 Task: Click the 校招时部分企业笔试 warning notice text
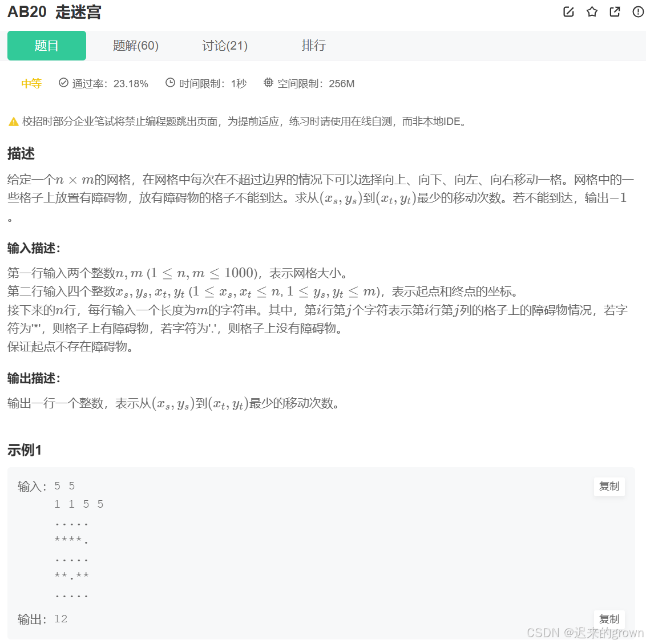coord(244,121)
